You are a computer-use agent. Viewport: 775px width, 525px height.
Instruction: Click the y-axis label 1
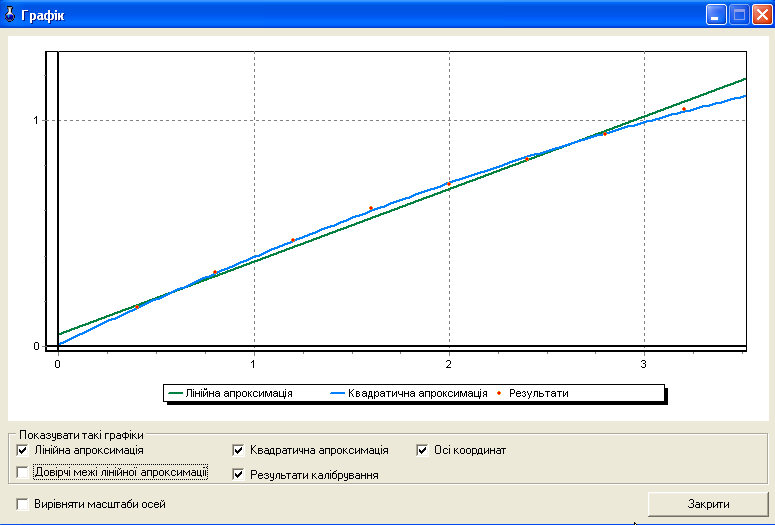(36, 120)
